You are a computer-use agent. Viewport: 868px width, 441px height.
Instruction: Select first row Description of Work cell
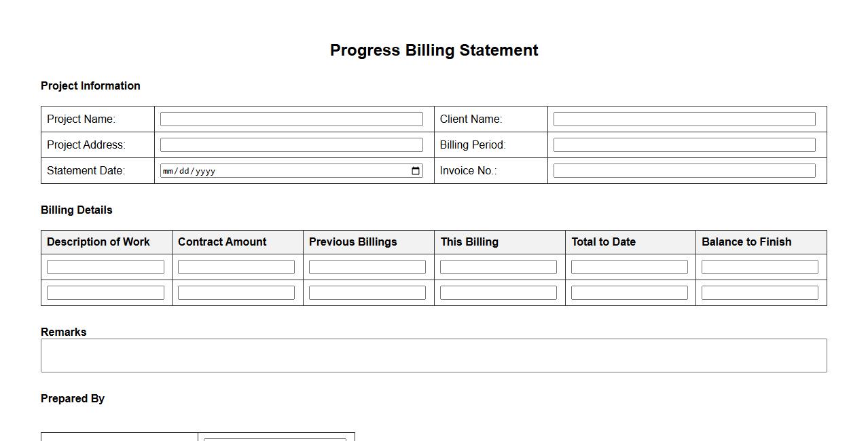tap(105, 267)
